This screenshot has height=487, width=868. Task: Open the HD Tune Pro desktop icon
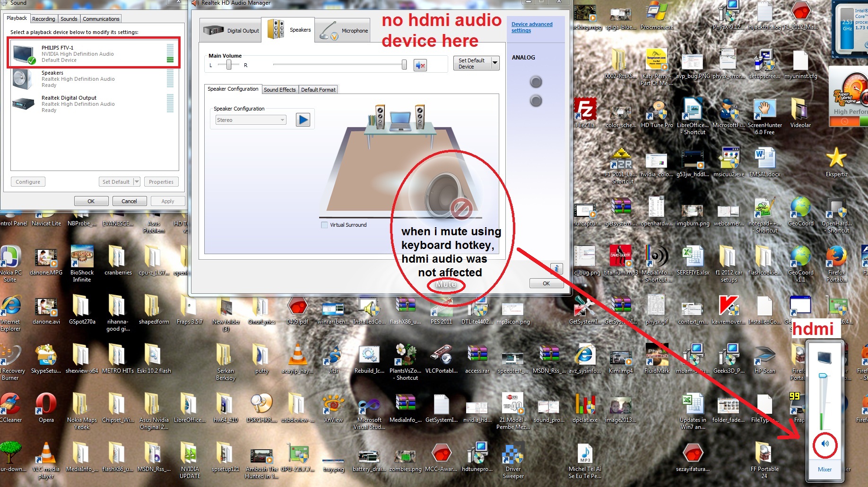pyautogui.click(x=657, y=113)
